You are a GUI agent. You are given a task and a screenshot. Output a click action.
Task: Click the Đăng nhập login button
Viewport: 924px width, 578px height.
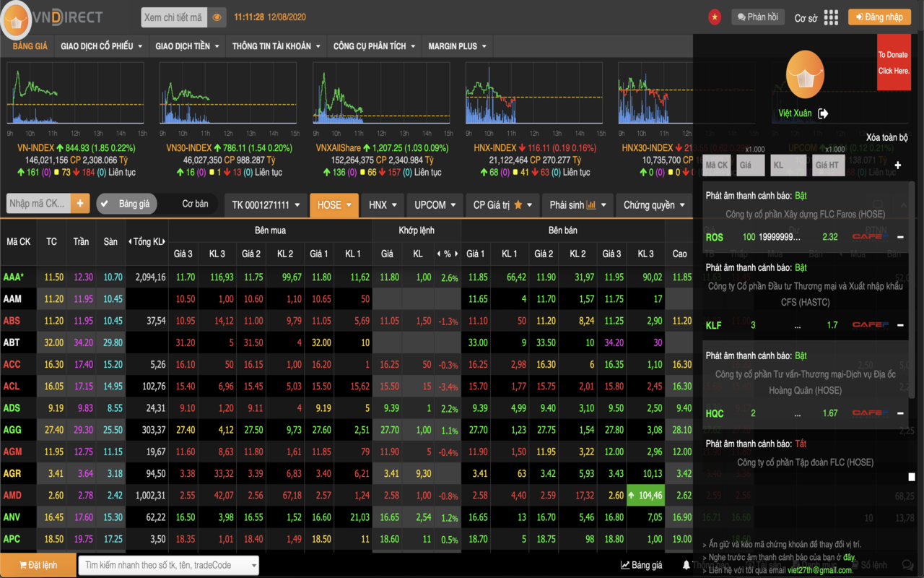879,17
